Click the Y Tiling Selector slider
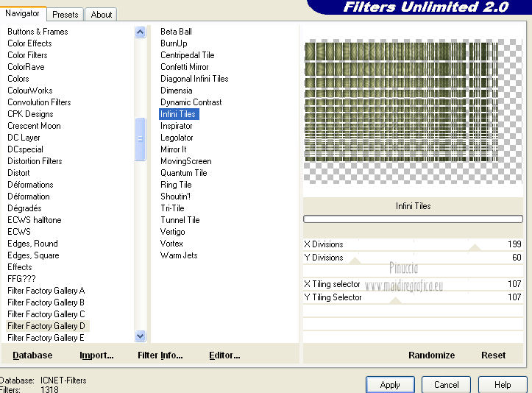Screen dimensions: 532x393 point(413,297)
